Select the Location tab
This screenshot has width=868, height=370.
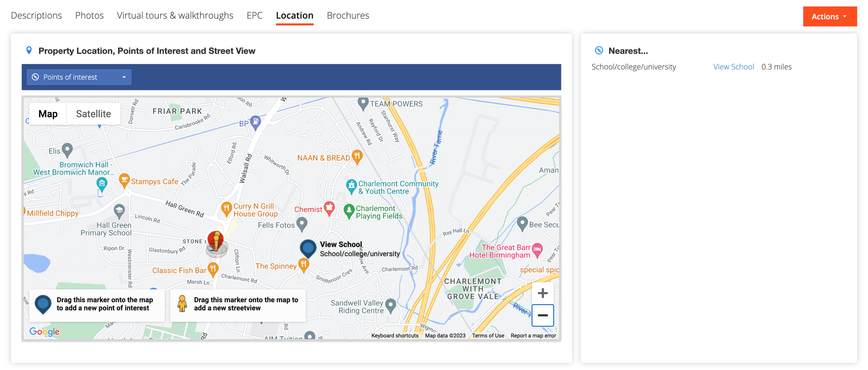pos(295,16)
